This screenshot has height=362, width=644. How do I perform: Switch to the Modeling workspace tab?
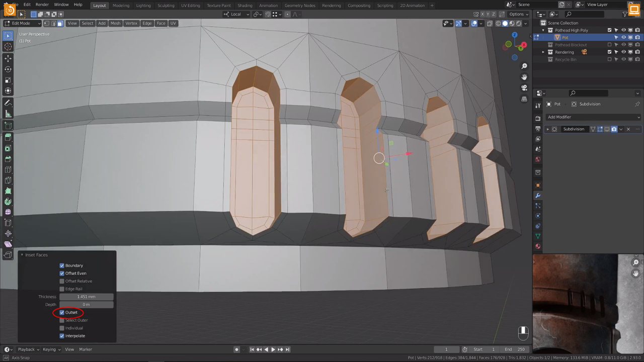point(121,6)
